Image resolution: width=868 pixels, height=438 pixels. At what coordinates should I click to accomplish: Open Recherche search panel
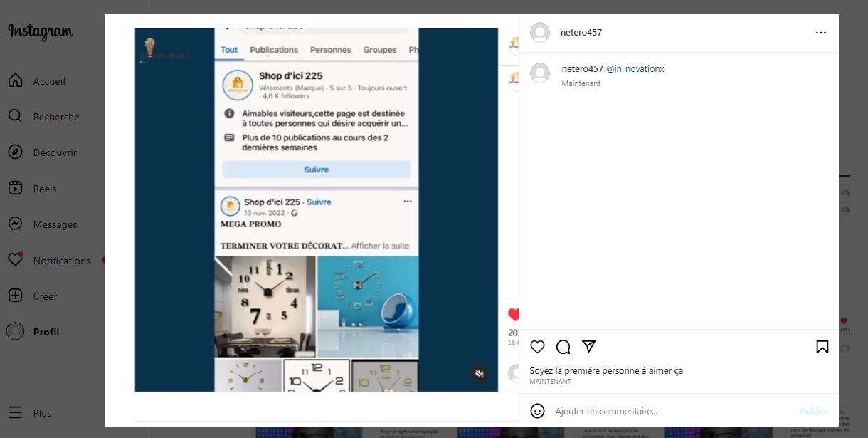55,117
